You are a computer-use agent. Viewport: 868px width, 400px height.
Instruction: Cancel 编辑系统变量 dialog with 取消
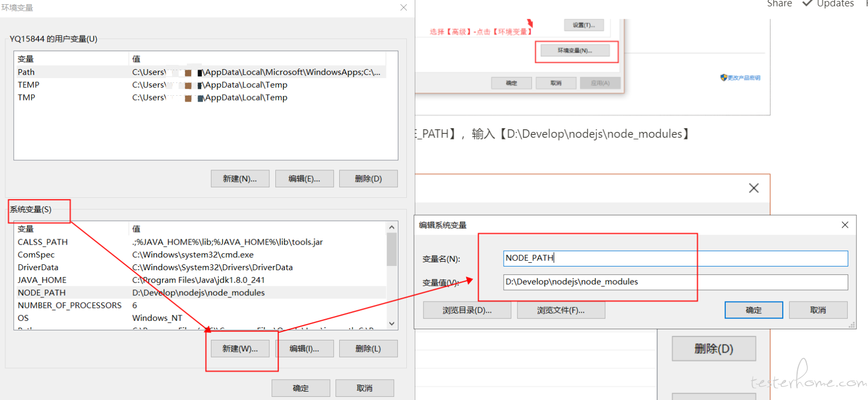coord(818,310)
